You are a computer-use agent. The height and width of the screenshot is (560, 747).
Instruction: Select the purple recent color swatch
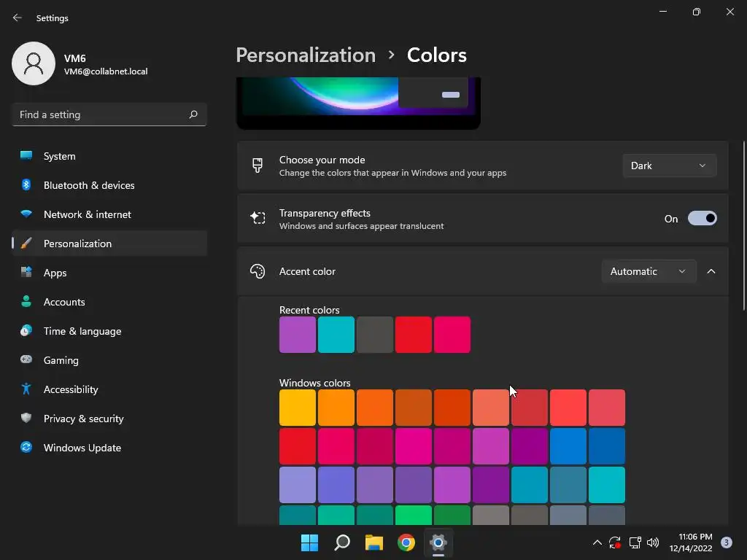click(x=298, y=335)
